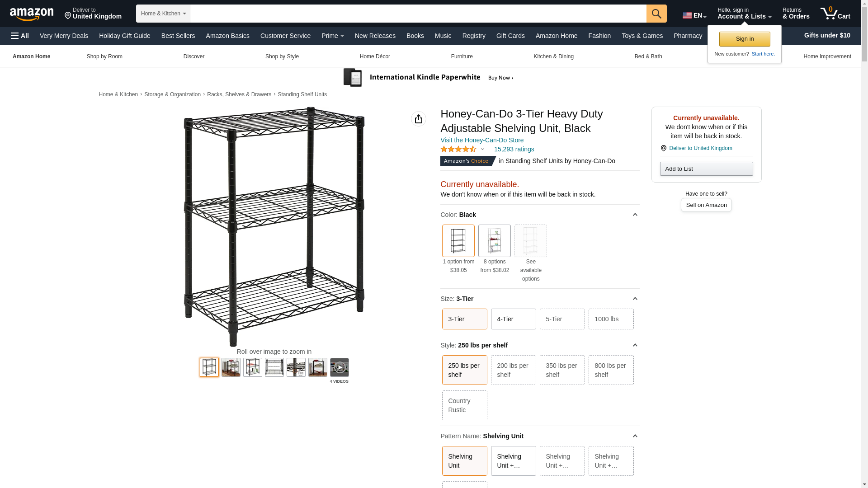
Task: Choose the 5-Tier size option
Action: tap(562, 319)
